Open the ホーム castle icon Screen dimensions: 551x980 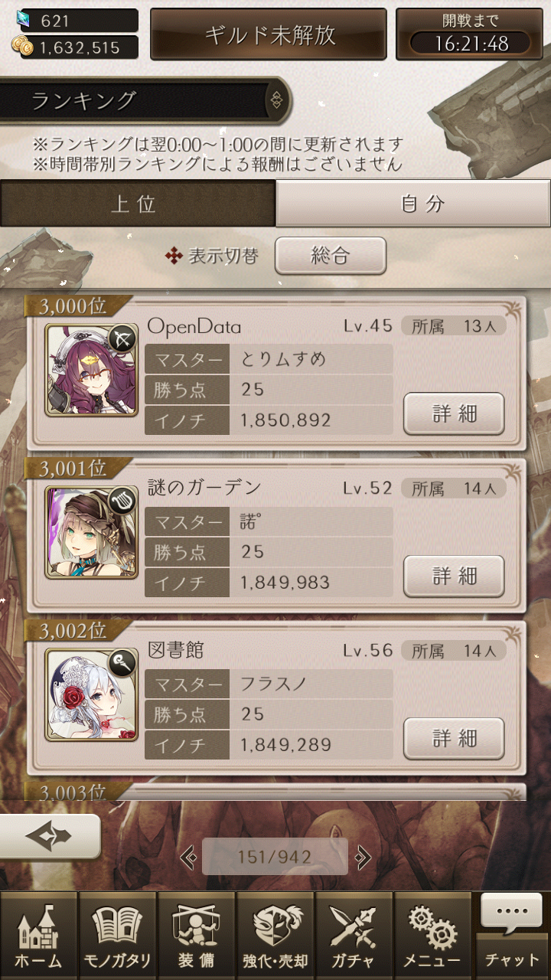39,936
